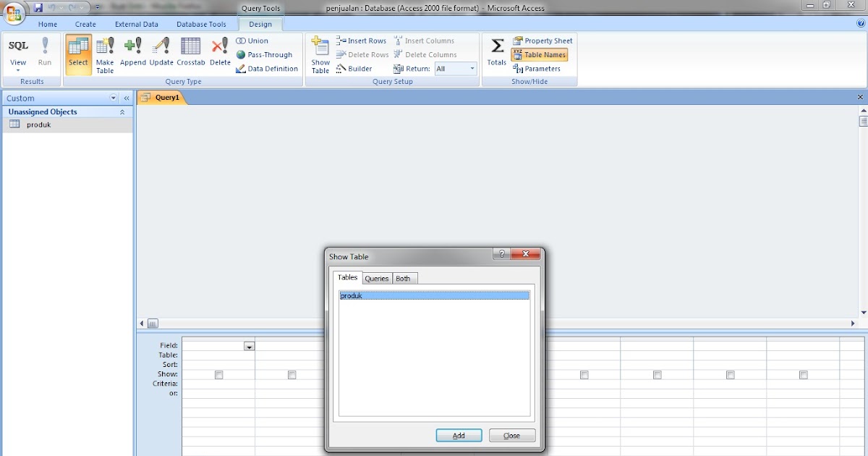Collapse the Unassigned Objects group

coord(122,112)
